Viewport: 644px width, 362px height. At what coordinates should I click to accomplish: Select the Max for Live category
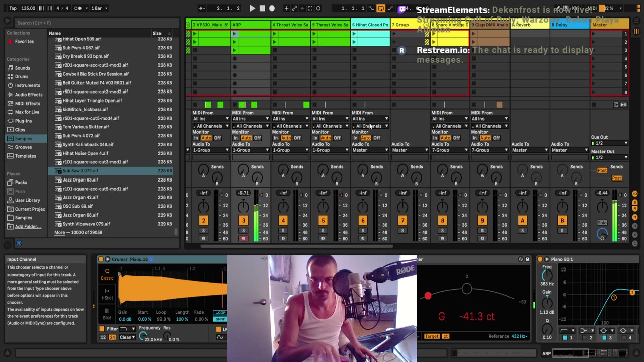click(x=27, y=112)
